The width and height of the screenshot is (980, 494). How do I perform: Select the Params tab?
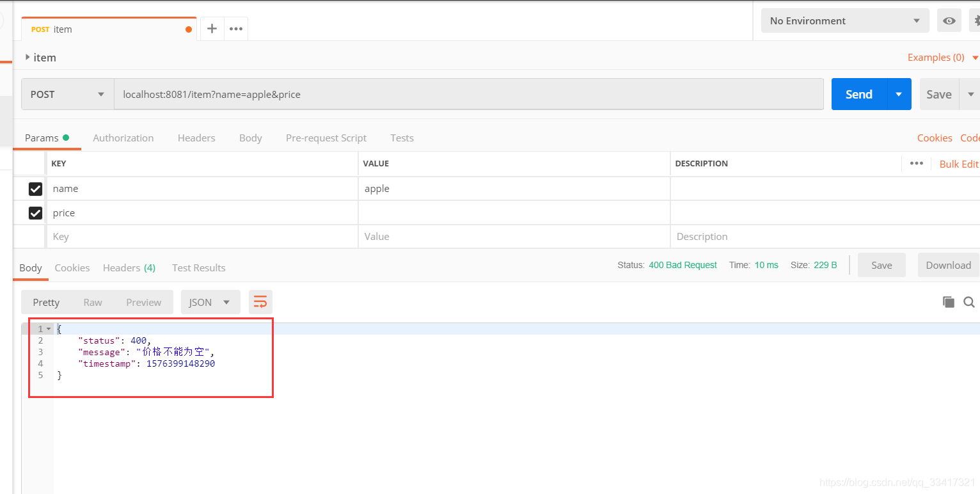click(x=47, y=138)
